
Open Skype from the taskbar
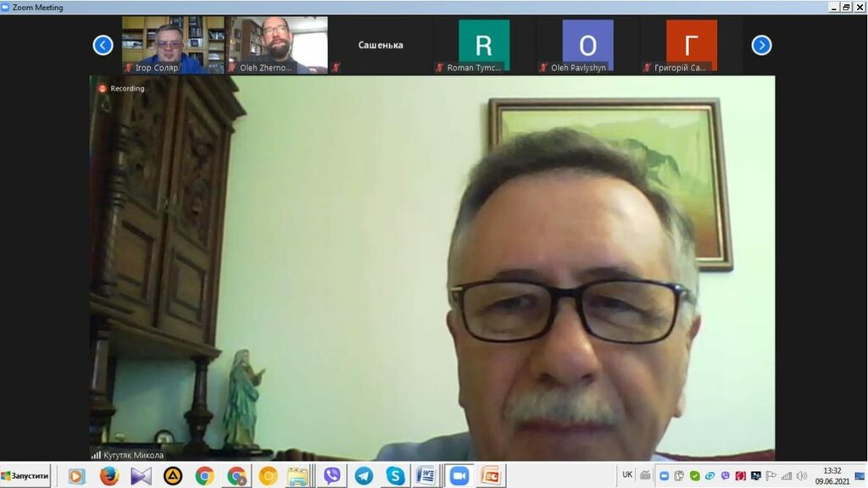pos(395,476)
